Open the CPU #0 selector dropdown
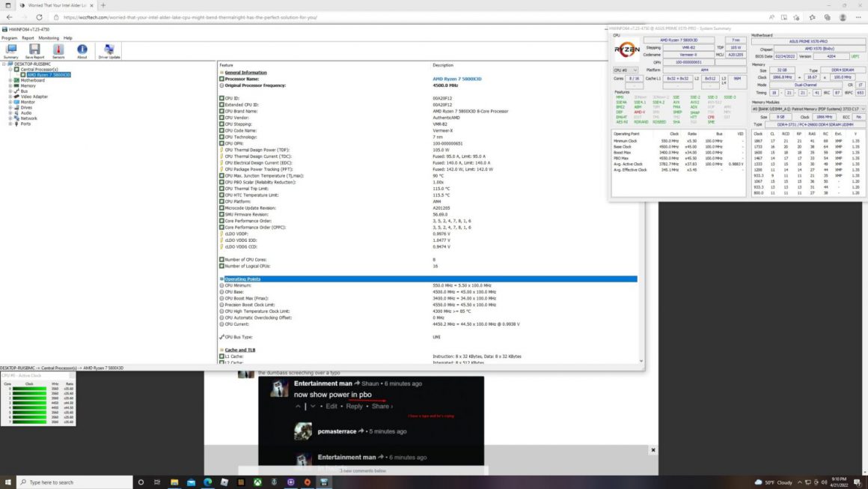The image size is (868, 489). [635, 70]
